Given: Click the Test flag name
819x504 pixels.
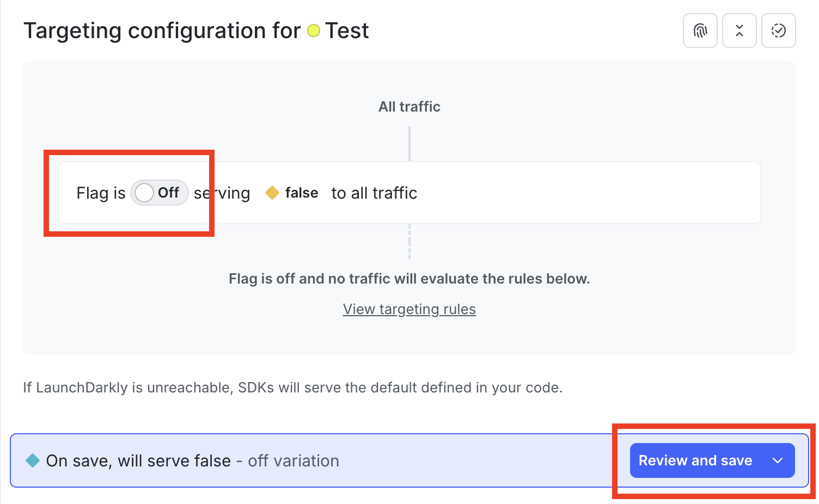Looking at the screenshot, I should coord(347,30).
